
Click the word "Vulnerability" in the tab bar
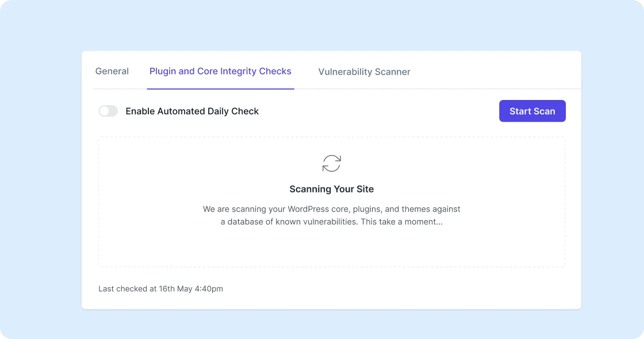coord(344,72)
